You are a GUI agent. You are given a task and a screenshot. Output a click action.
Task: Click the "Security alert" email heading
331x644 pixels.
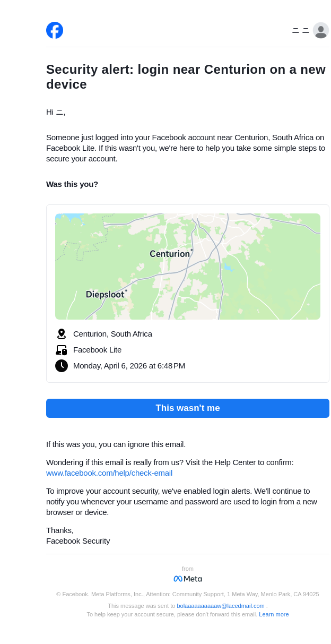[x=186, y=77]
